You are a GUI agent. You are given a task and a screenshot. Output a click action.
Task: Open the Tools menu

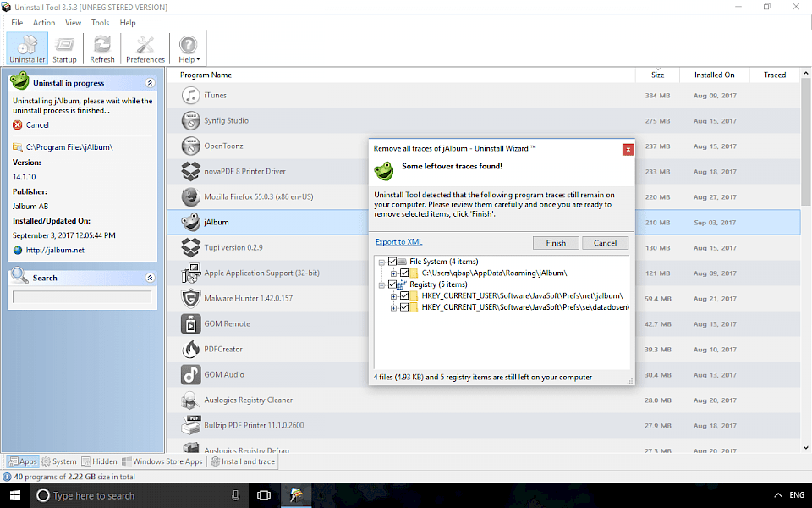[x=100, y=23]
